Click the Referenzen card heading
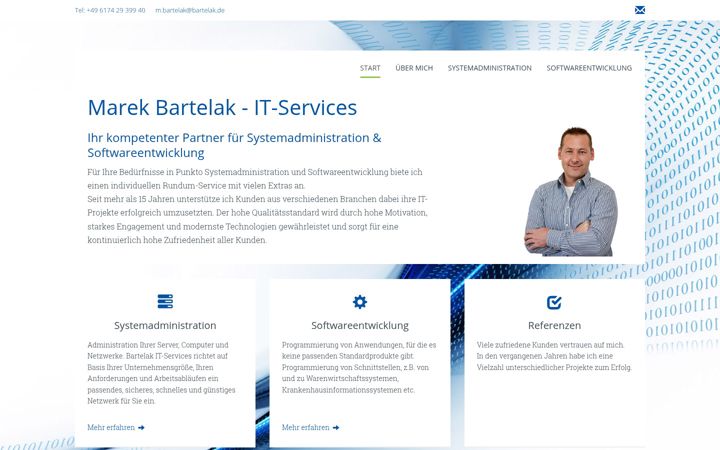The image size is (720, 450). tap(554, 325)
